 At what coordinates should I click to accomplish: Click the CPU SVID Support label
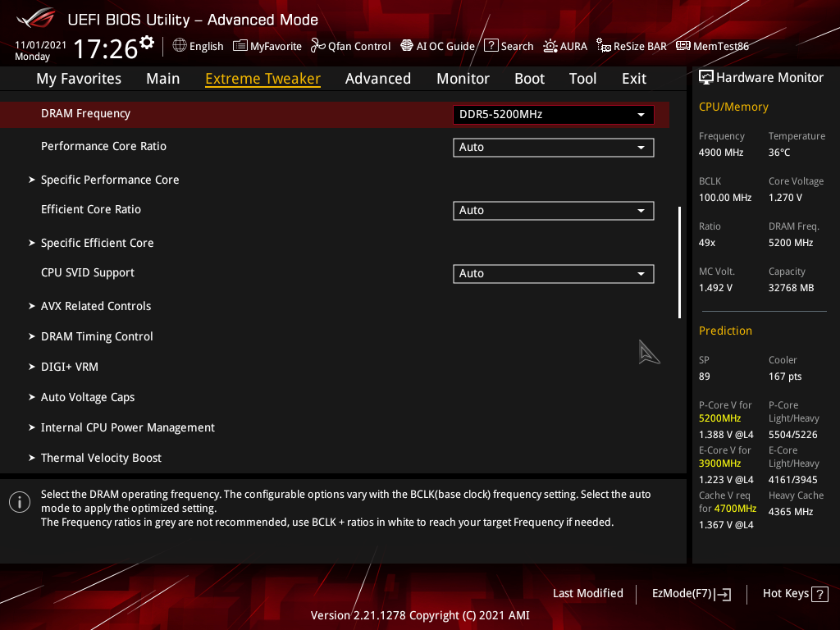pyautogui.click(x=88, y=272)
